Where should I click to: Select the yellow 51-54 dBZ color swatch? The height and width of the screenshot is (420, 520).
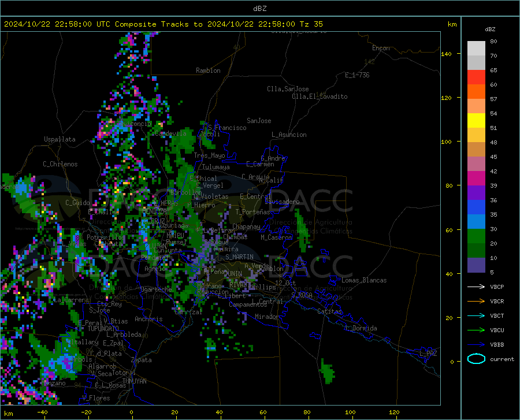[x=476, y=121]
